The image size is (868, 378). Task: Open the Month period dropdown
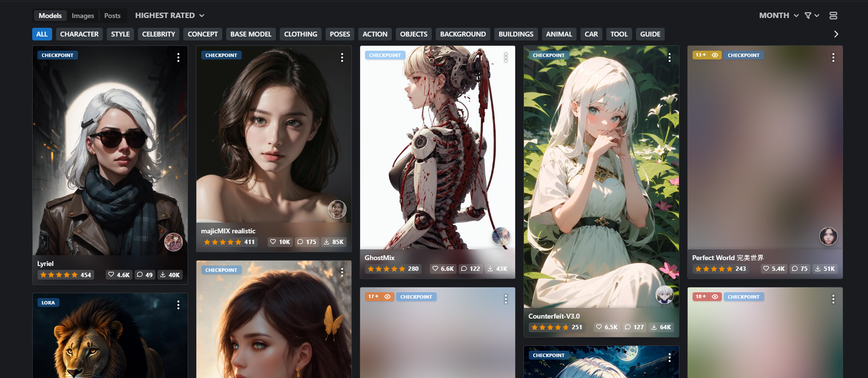(778, 16)
